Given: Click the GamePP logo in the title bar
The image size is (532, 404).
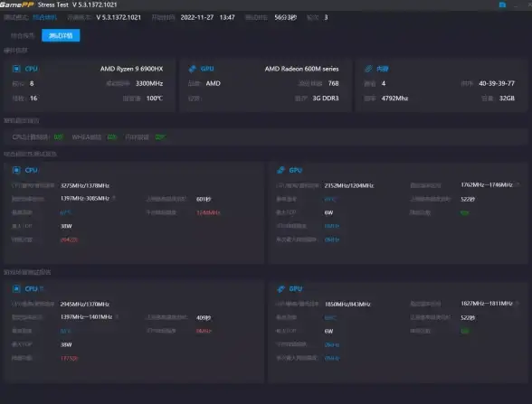Looking at the screenshot, I should click(17, 5).
